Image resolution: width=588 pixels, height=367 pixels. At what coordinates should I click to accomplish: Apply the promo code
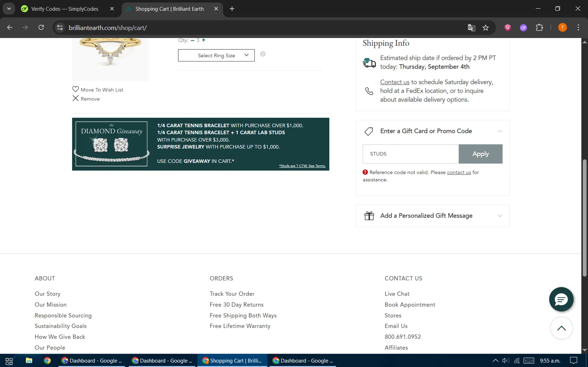pos(481,154)
